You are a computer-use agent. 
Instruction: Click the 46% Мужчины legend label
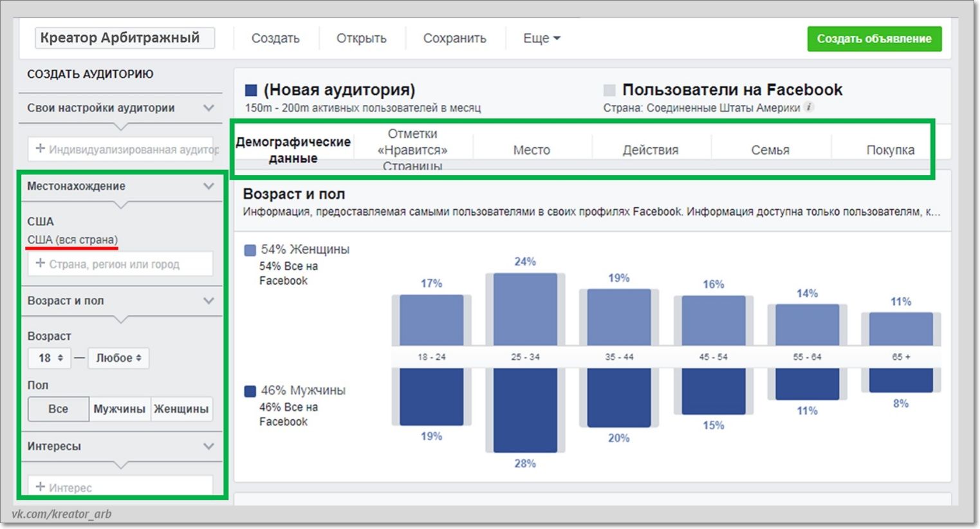coord(303,391)
